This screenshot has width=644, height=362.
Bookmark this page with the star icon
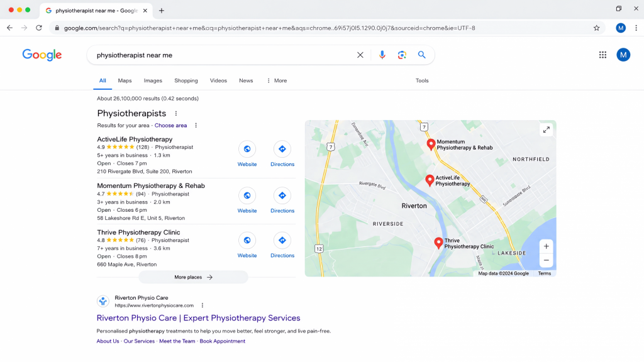coord(596,28)
